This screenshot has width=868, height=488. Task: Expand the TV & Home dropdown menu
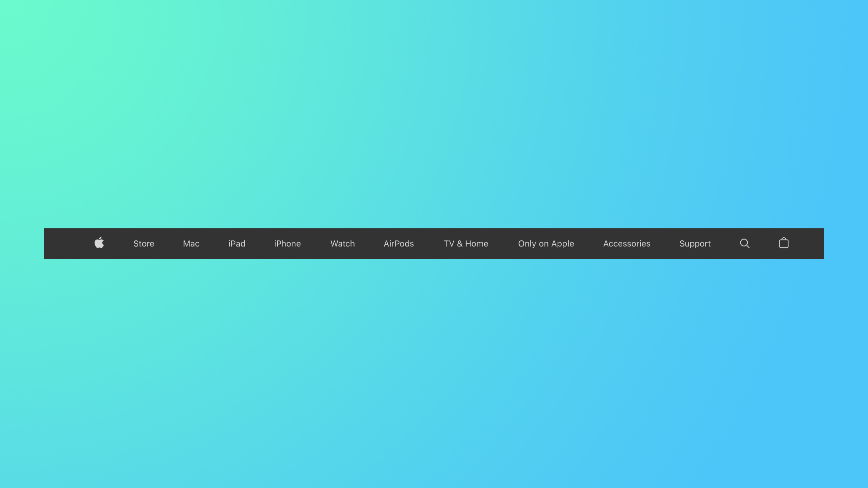coord(466,243)
